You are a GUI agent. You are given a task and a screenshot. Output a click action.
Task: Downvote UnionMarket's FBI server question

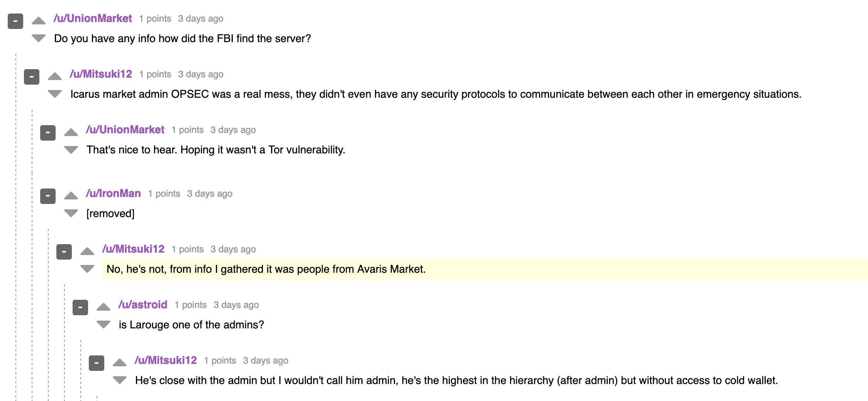(39, 38)
